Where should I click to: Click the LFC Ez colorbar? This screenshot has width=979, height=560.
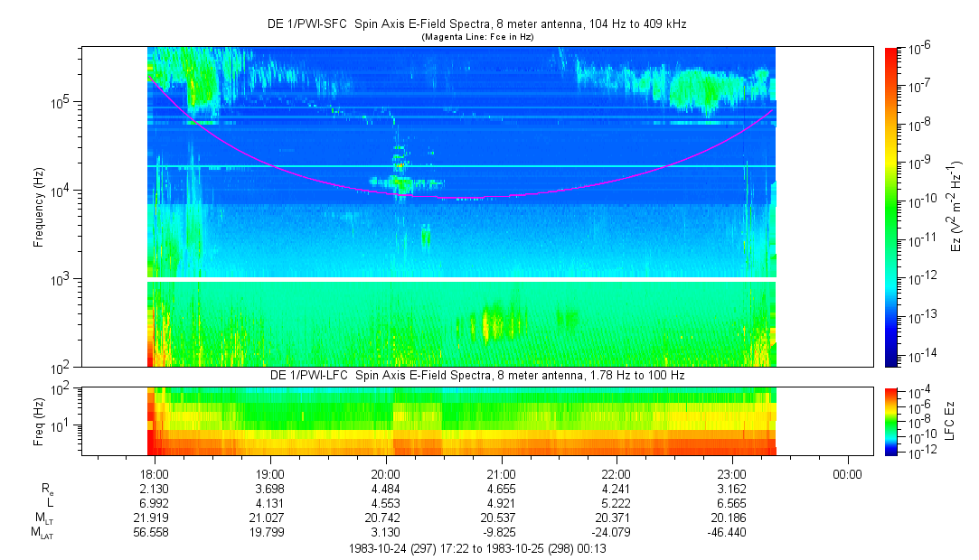tap(891, 420)
